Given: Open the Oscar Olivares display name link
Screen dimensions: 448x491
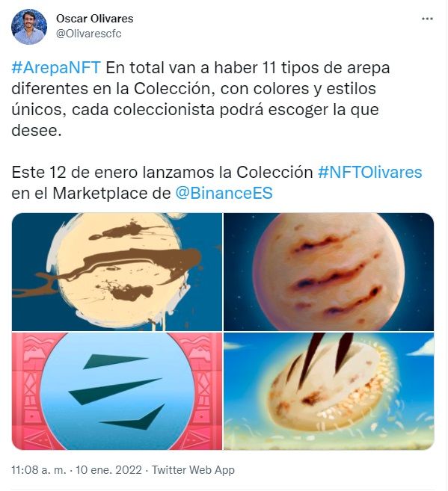Looking at the screenshot, I should pyautogui.click(x=95, y=19).
